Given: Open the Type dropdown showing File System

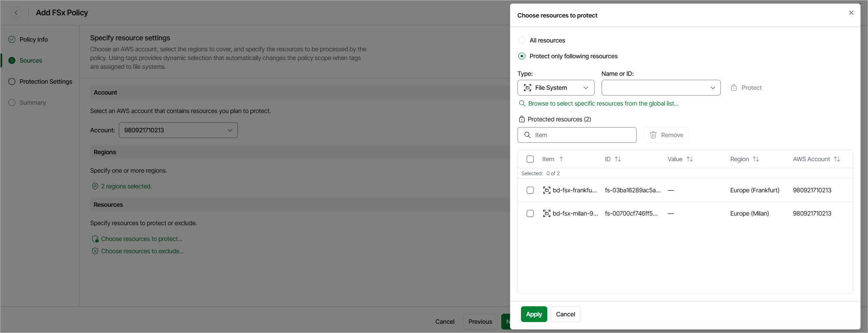Looking at the screenshot, I should tap(556, 88).
